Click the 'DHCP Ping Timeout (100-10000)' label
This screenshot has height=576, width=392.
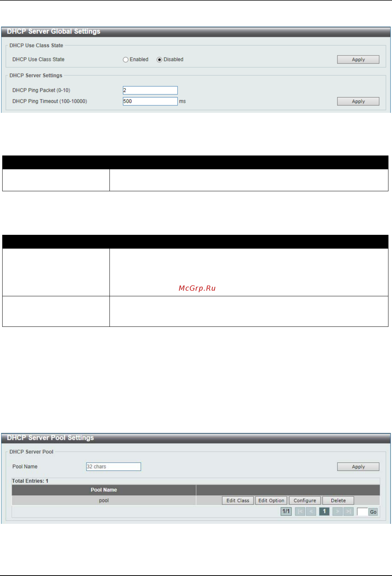point(50,101)
